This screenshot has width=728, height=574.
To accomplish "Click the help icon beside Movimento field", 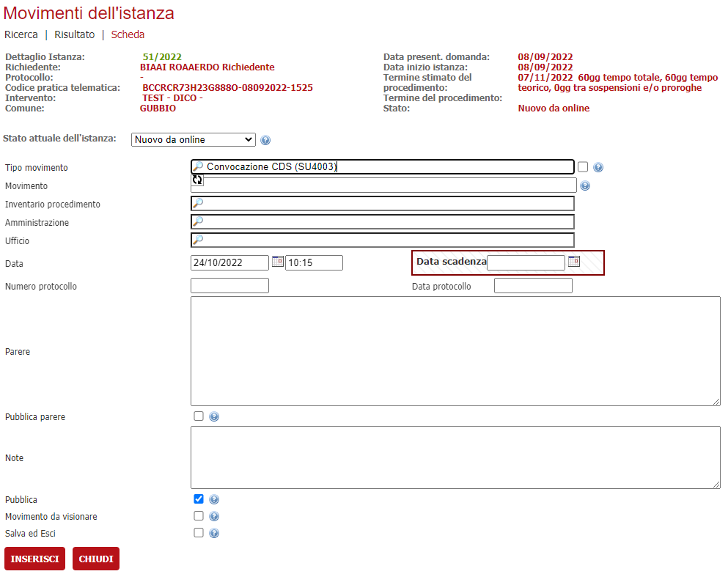I will [585, 185].
